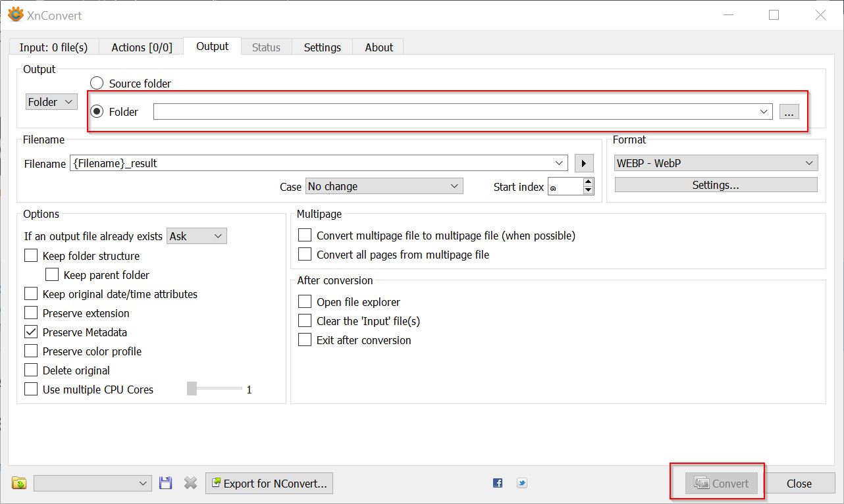Toggle the Preserve extension checkbox

[x=31, y=313]
